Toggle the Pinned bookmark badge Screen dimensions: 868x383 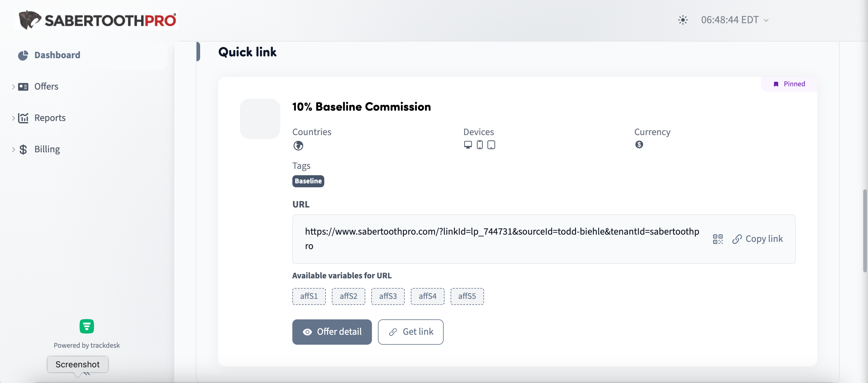(789, 84)
